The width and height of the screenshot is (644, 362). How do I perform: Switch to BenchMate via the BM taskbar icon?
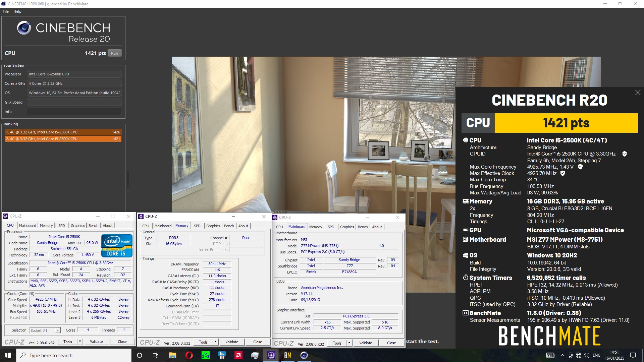(287, 355)
